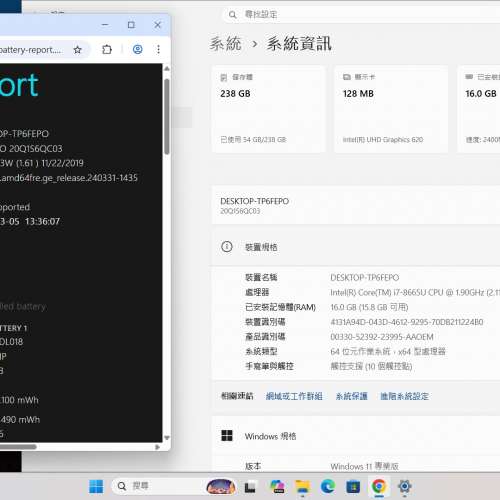
Task: Launch Microsoft Edge from taskbar
Action: 328,487
